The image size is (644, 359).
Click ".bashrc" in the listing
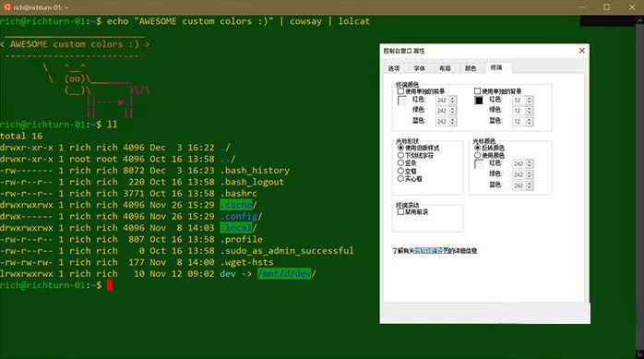pyautogui.click(x=239, y=193)
